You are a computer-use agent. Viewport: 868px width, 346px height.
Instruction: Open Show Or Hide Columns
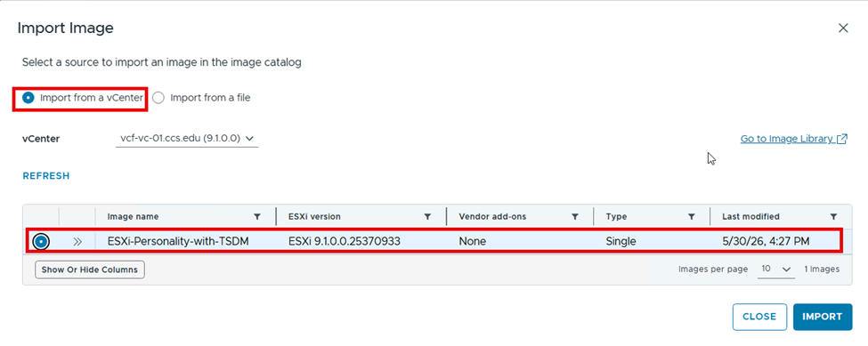pos(90,270)
